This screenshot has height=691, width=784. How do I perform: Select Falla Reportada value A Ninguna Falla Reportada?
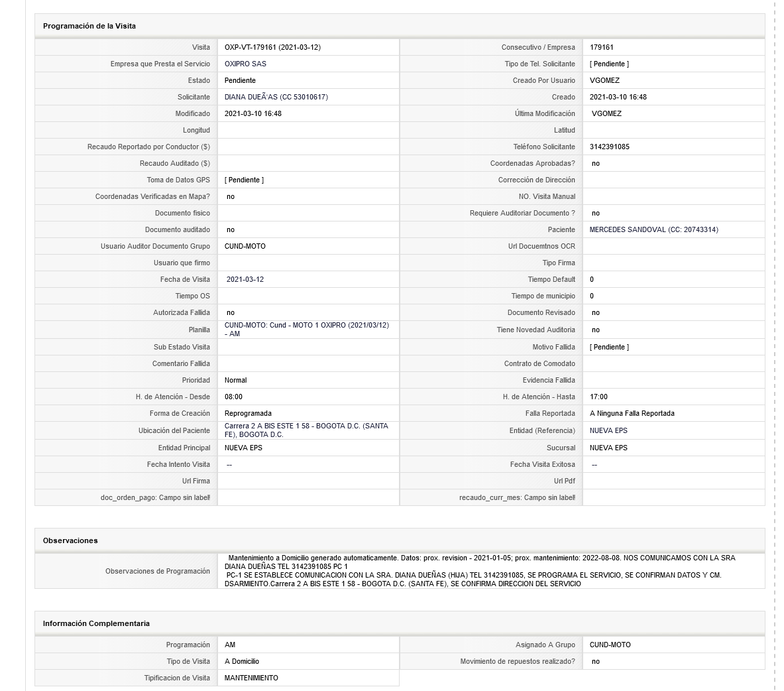pos(632,413)
